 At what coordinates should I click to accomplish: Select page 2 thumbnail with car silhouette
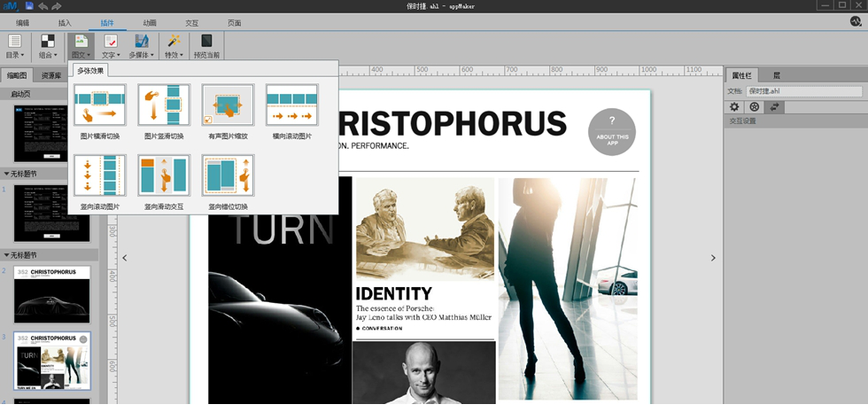(51, 295)
